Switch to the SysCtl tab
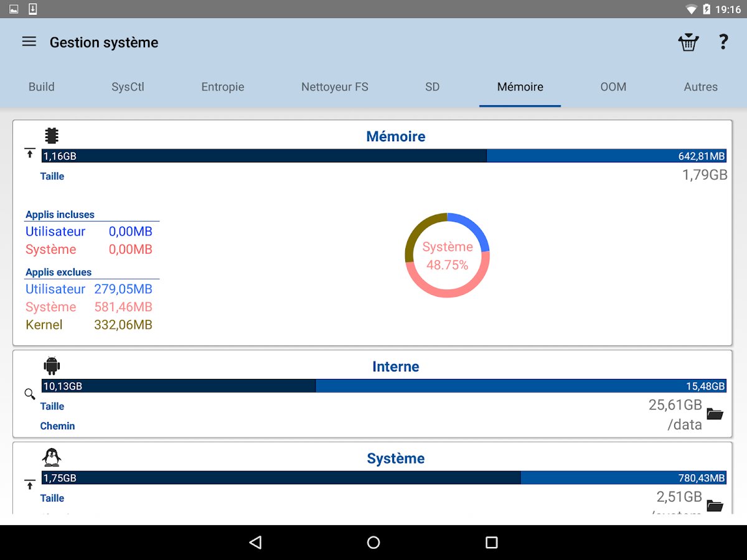Viewport: 747px width, 560px height. click(128, 87)
